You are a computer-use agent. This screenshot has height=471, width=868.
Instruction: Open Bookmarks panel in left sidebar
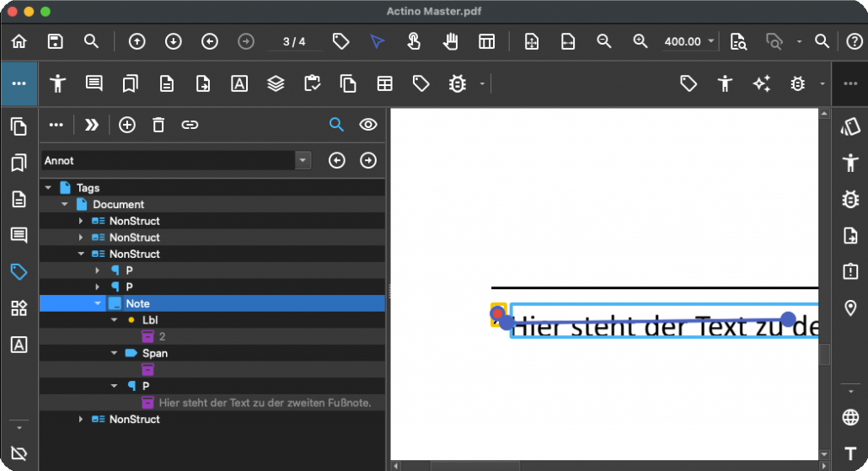(x=19, y=163)
